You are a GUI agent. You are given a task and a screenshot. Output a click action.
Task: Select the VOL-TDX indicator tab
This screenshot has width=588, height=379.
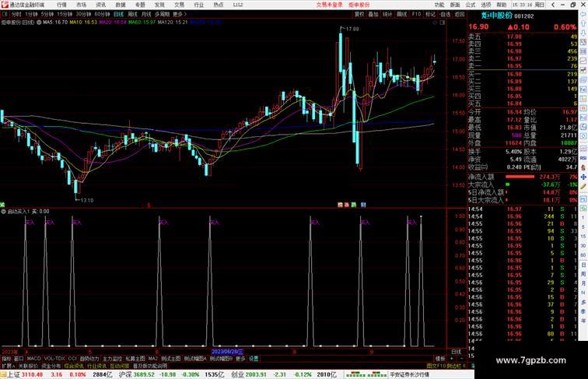tap(54, 359)
